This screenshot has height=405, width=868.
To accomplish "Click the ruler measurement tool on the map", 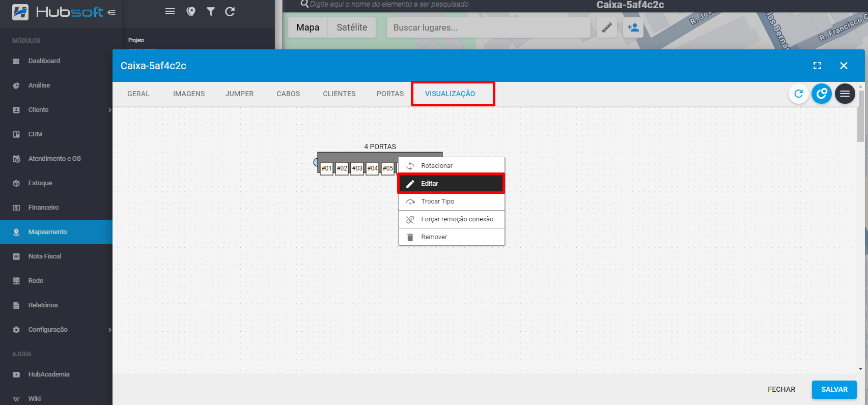I will (x=607, y=27).
